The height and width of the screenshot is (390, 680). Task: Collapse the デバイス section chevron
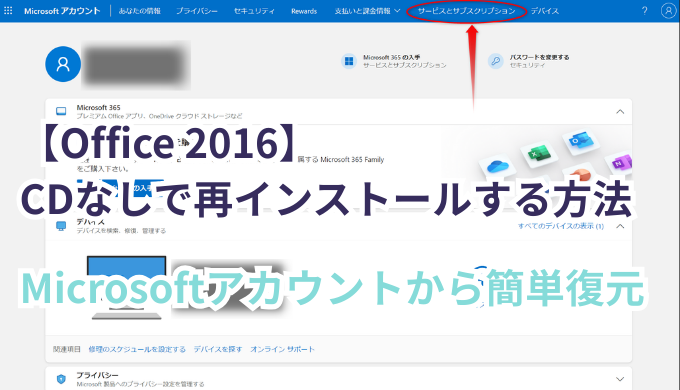coord(620,226)
